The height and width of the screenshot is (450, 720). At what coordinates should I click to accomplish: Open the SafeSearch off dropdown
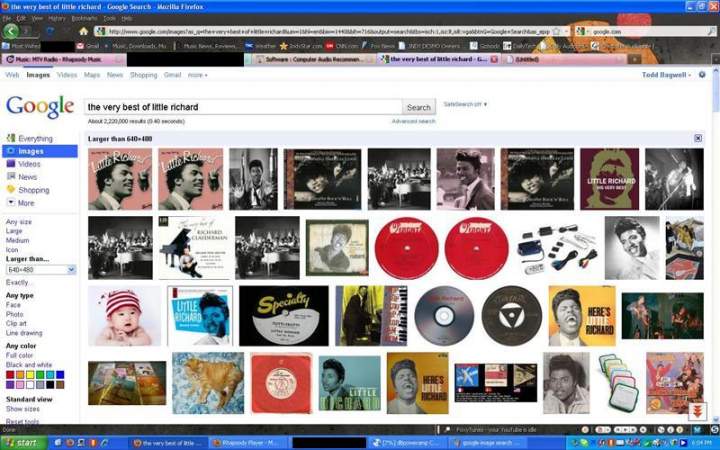[x=465, y=104]
